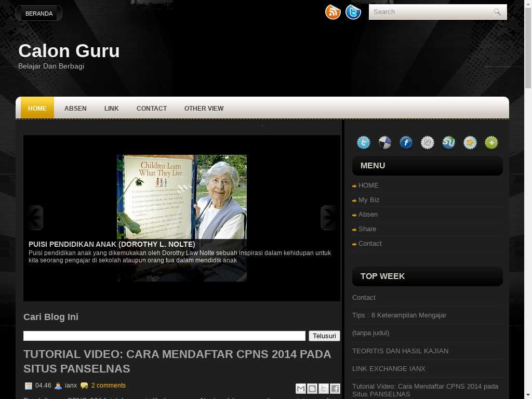Click the blue Twitter bird icon in header
Image resolution: width=532 pixels, height=399 pixels.
point(353,12)
